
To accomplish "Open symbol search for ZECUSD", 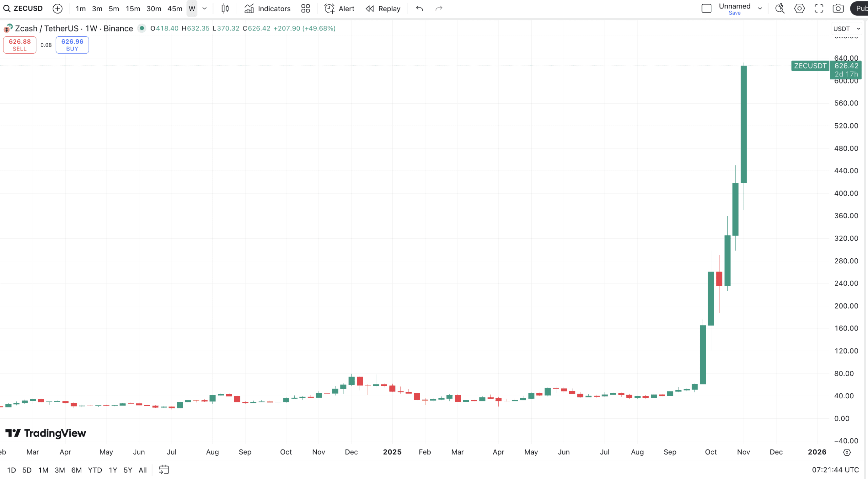I will (x=23, y=8).
